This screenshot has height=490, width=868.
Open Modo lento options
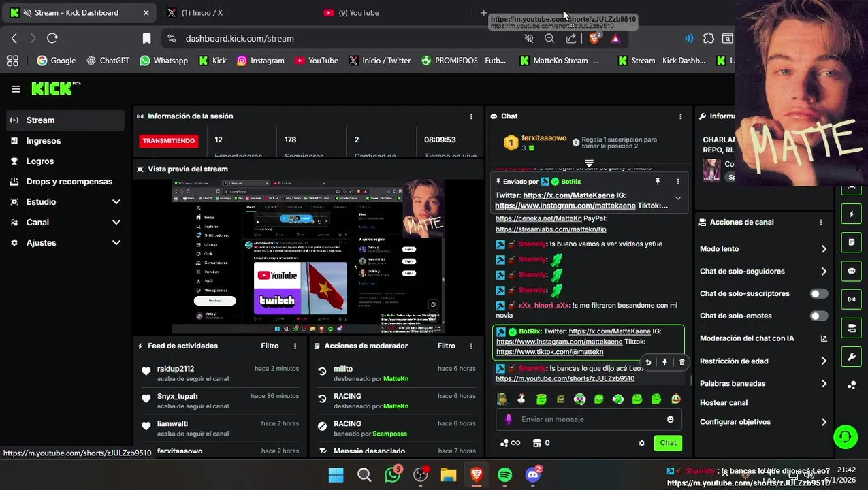764,249
